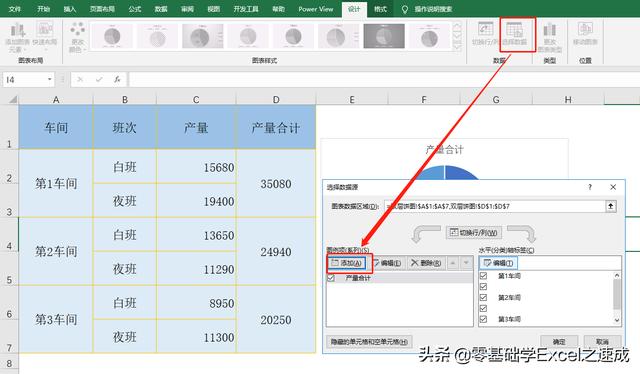Click the merged cell 24940
Viewport: 640px width, 374px height.
[x=276, y=252]
